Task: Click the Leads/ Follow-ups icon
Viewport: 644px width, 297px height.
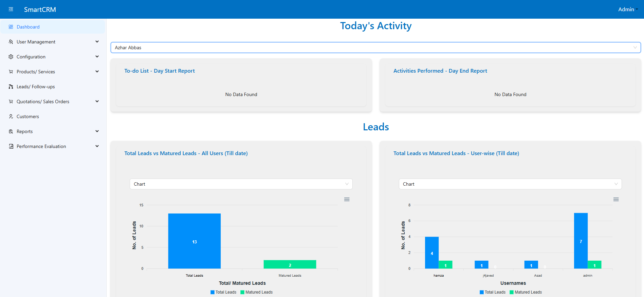Action: point(11,87)
